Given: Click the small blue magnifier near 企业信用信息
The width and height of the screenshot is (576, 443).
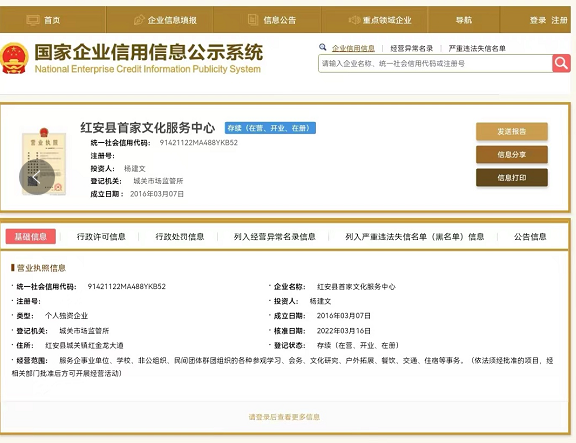Looking at the screenshot, I should (323, 47).
